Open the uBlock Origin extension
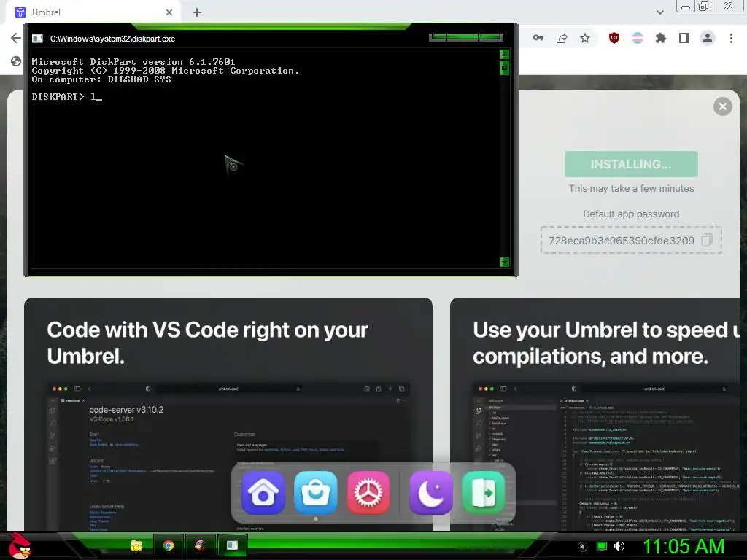Screen dimensions: 747x560 614,38
